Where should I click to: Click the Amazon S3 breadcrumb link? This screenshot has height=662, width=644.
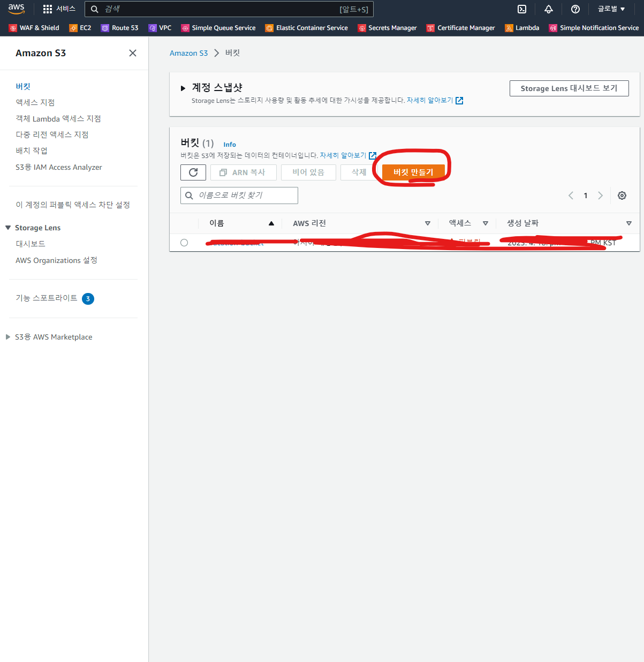[188, 53]
